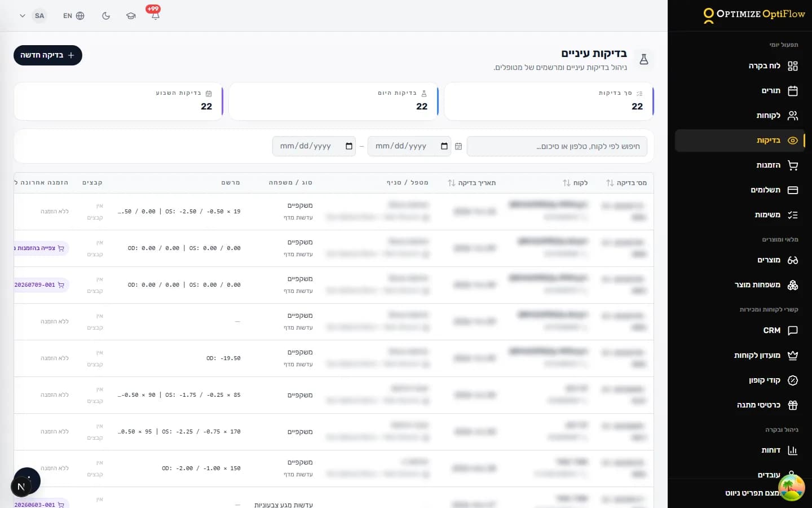Click the סך בדיקות stats card
The height and width of the screenshot is (508, 812).
click(x=549, y=101)
